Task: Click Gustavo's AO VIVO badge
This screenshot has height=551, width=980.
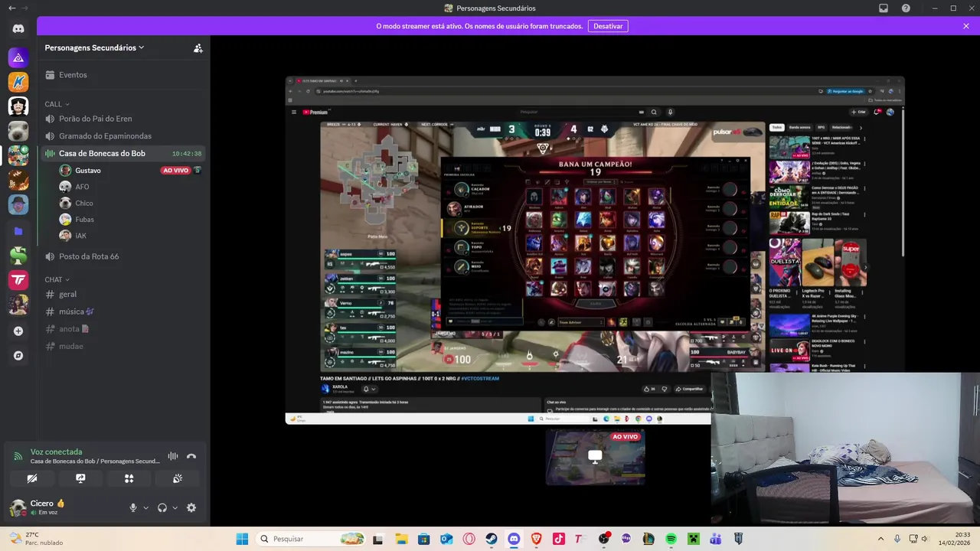Action: click(175, 171)
